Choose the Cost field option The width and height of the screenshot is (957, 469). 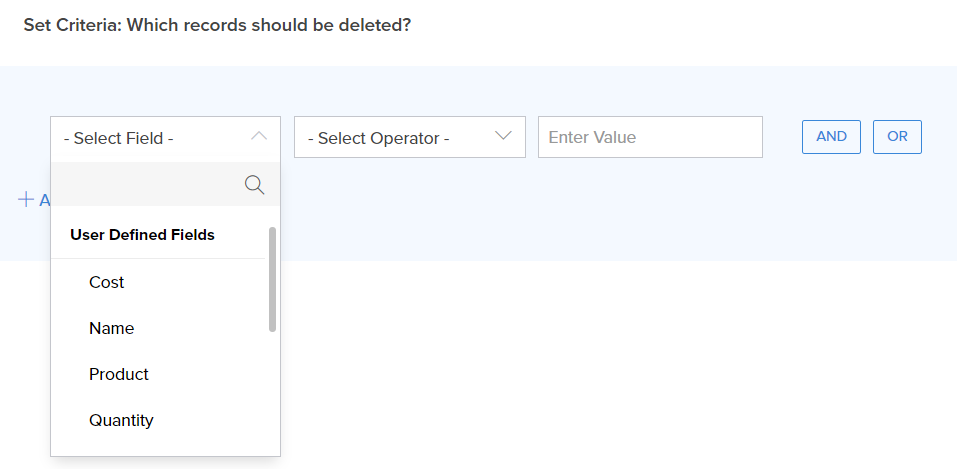pyautogui.click(x=107, y=282)
